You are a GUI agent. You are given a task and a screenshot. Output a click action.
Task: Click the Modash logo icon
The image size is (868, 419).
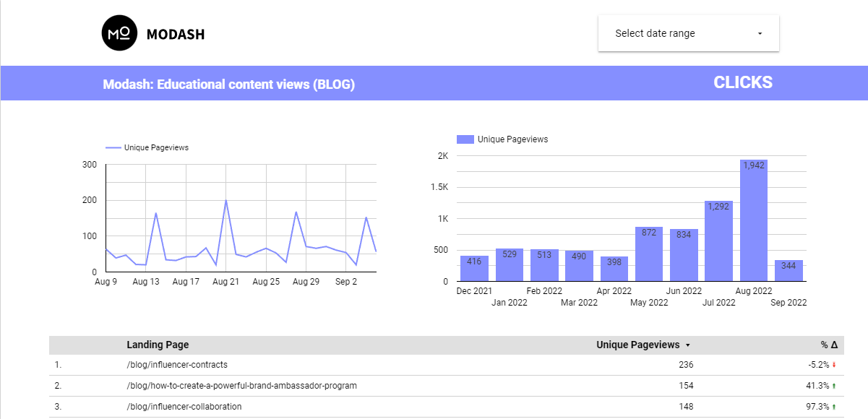click(120, 33)
